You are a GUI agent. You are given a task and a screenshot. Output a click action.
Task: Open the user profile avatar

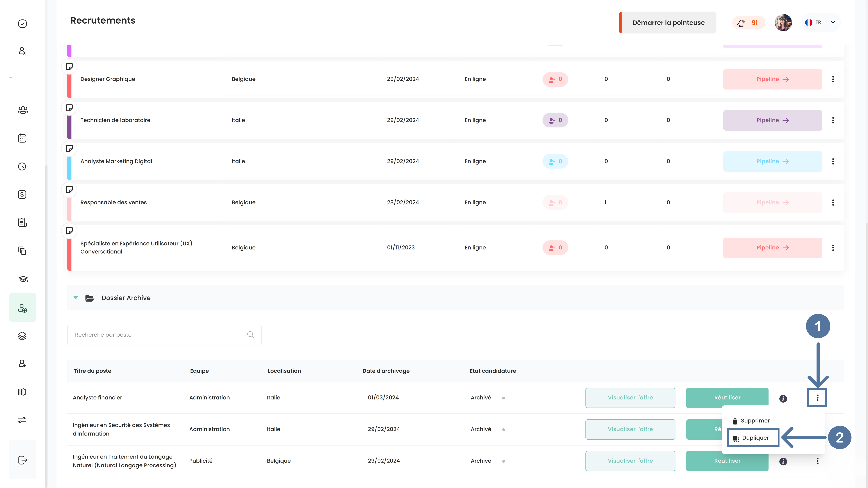pyautogui.click(x=783, y=23)
